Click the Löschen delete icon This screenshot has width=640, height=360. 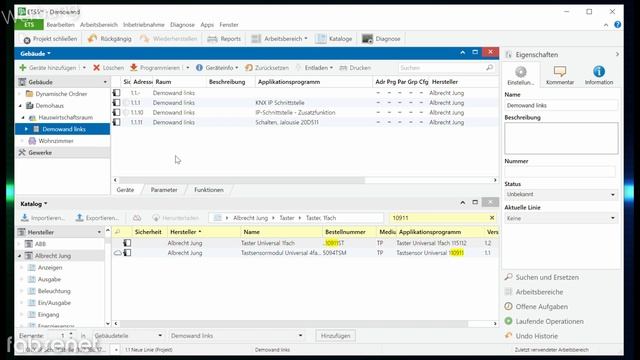point(97,68)
